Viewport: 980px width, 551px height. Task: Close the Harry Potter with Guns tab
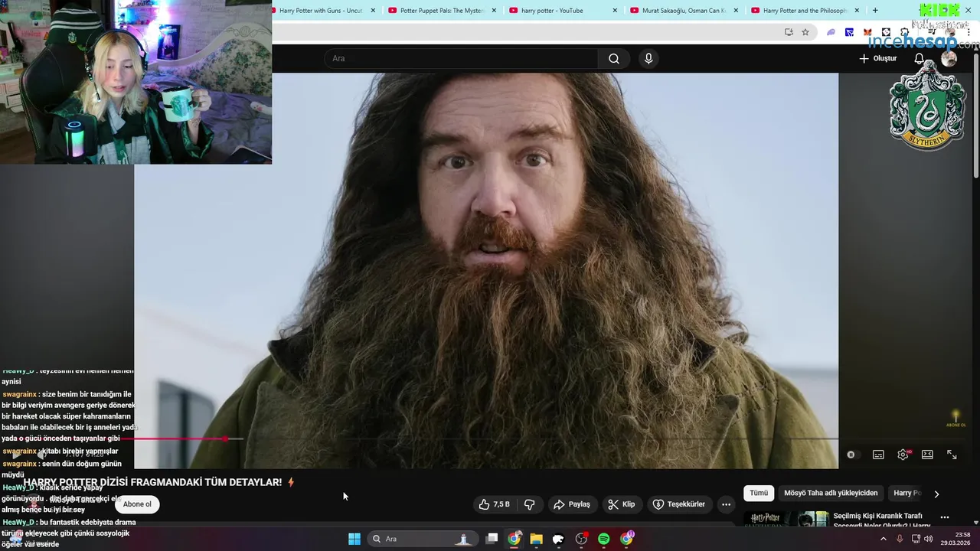tap(373, 11)
